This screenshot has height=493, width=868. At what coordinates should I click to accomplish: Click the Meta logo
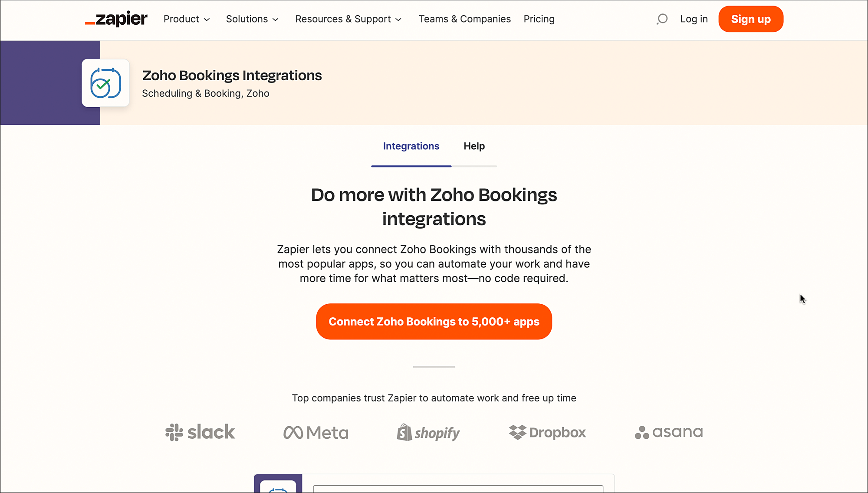tap(316, 432)
